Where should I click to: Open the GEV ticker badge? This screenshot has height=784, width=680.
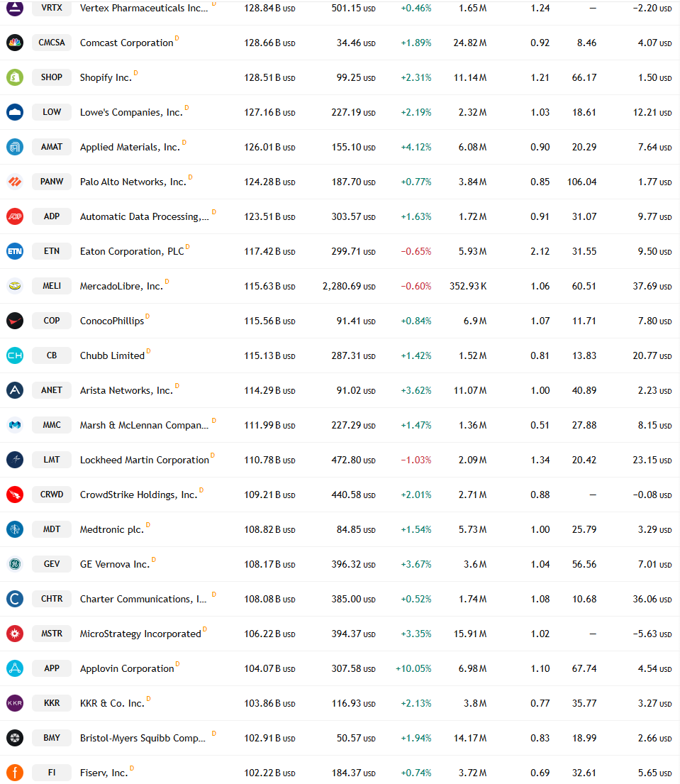pyautogui.click(x=52, y=564)
